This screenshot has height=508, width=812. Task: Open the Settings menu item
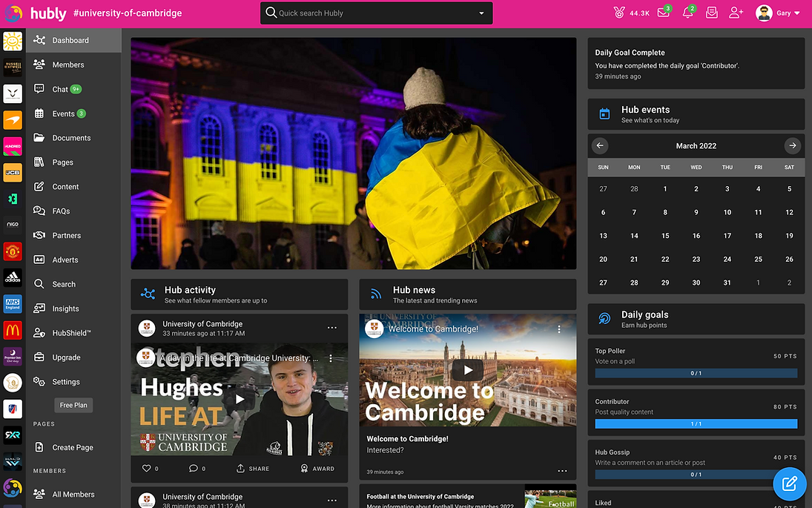click(73, 381)
